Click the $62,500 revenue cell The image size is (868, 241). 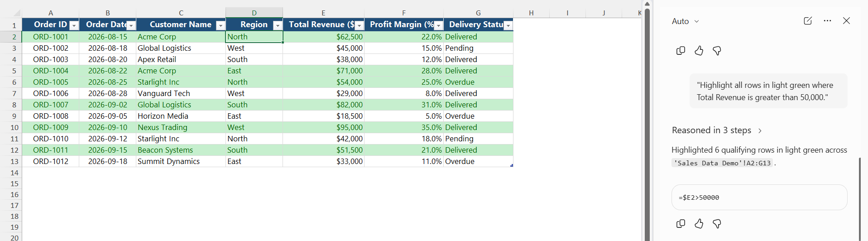(x=323, y=37)
